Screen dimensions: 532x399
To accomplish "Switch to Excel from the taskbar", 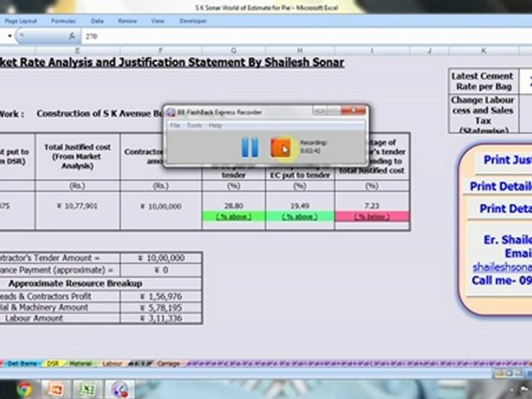I will (88, 390).
